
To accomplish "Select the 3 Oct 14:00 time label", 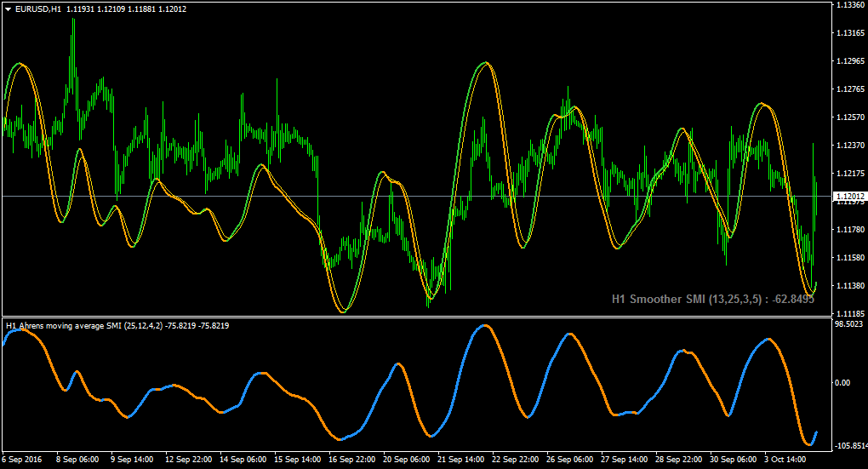I will coord(785,460).
